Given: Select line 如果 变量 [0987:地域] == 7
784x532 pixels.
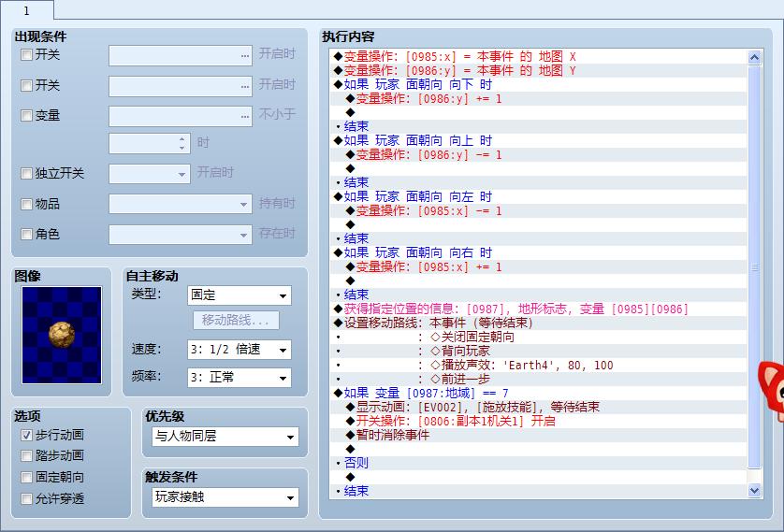Looking at the screenshot, I should (x=540, y=393).
